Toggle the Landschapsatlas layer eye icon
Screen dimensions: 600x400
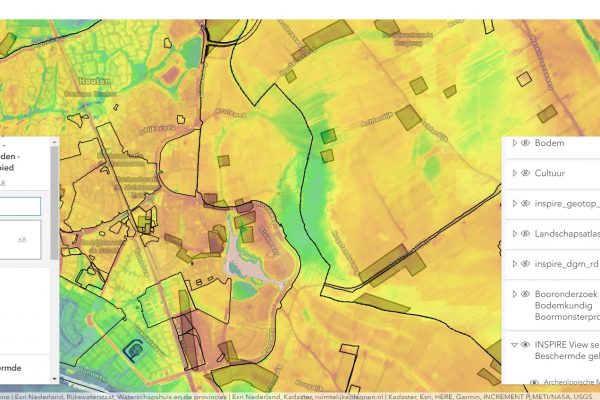coord(524,234)
